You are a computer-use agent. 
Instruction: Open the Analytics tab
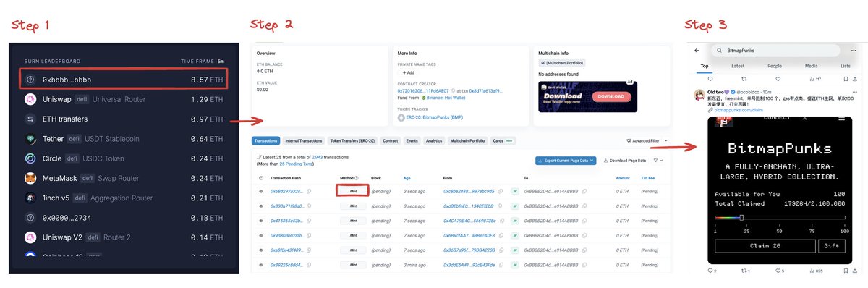(434, 140)
